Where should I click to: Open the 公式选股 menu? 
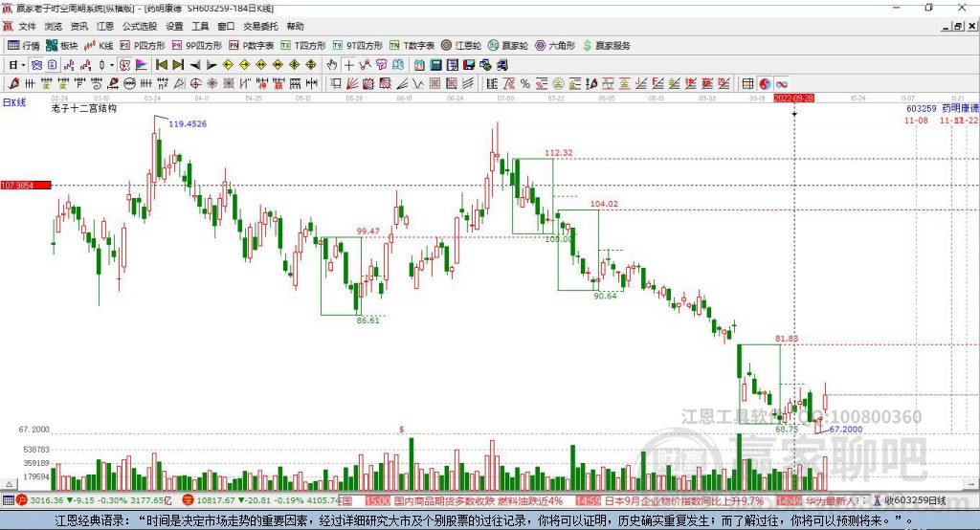(x=140, y=26)
